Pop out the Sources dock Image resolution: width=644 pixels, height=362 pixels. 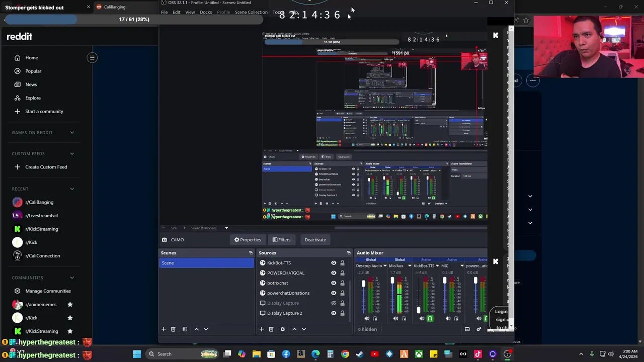click(x=348, y=253)
